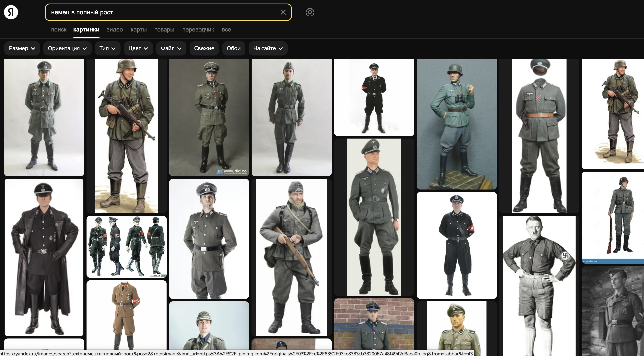Expand the Размер filter dropdown
Screen dimensions: 644x356
[x=22, y=48]
